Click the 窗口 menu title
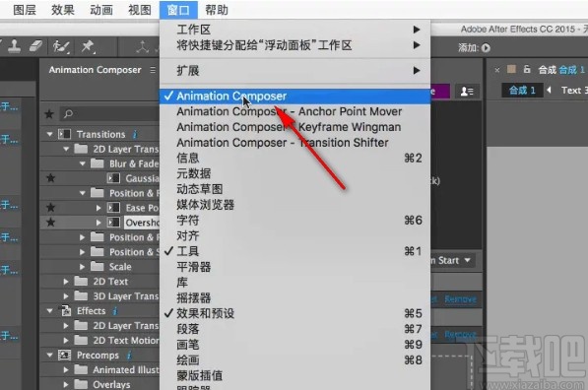Image resolution: width=588 pixels, height=390 pixels. 178,10
